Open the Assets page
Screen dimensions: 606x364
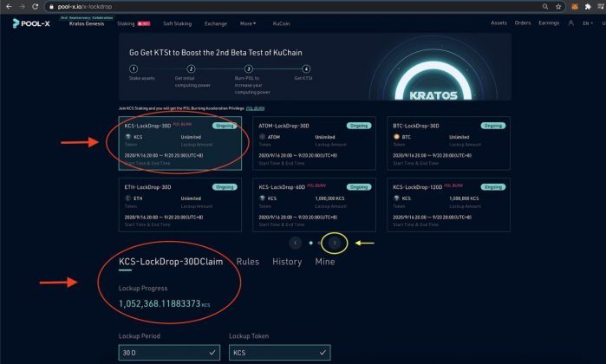tap(498, 23)
